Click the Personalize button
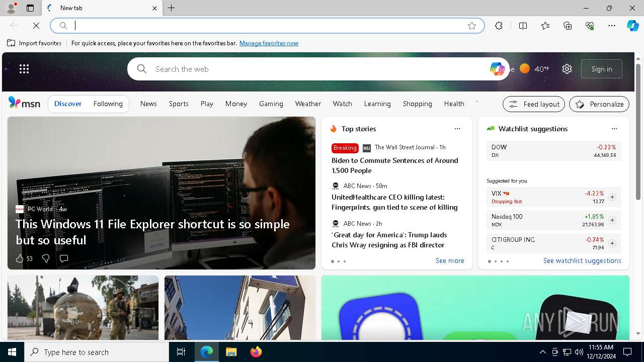644x362 pixels. (x=599, y=104)
